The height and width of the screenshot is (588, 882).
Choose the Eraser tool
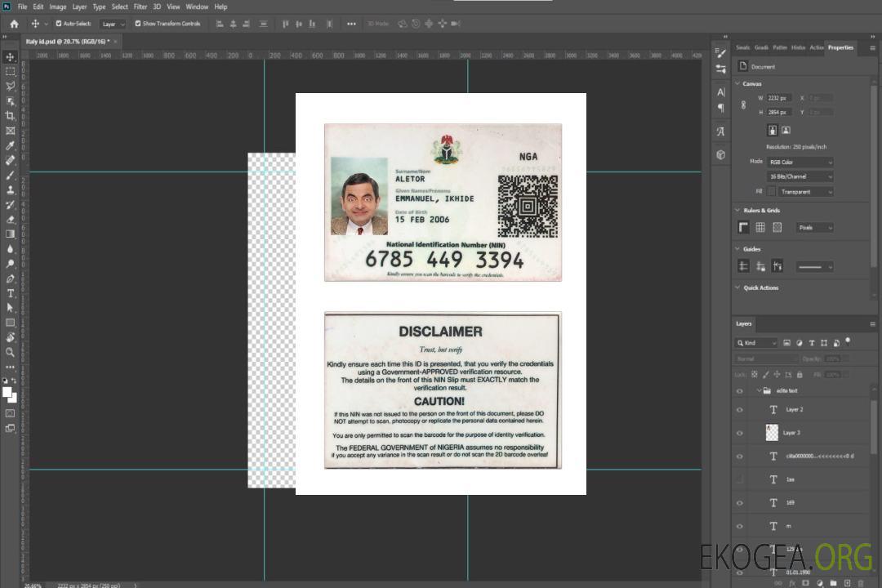pyautogui.click(x=10, y=219)
